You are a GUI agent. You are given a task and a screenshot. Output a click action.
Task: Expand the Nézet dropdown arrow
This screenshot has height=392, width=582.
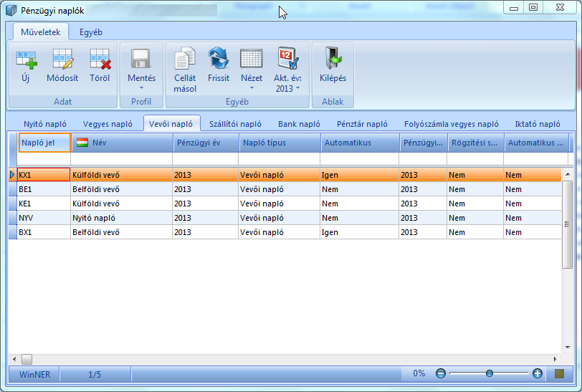252,88
